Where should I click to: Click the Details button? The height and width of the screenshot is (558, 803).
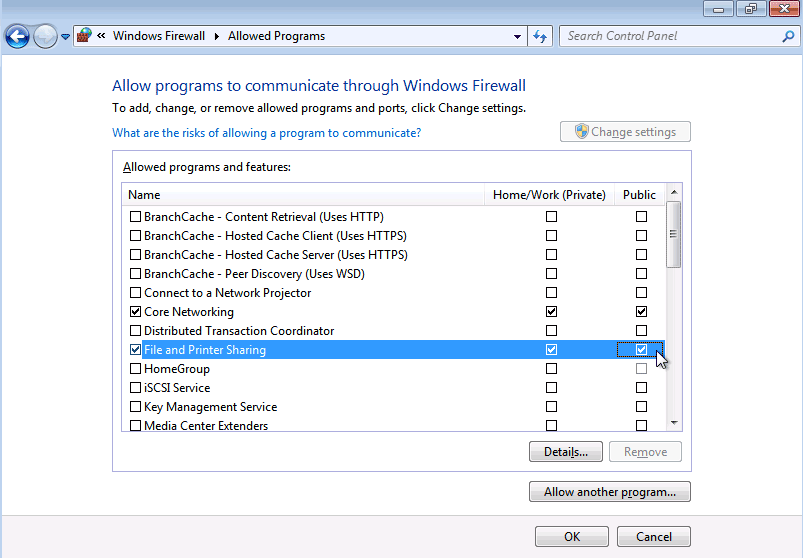point(565,452)
